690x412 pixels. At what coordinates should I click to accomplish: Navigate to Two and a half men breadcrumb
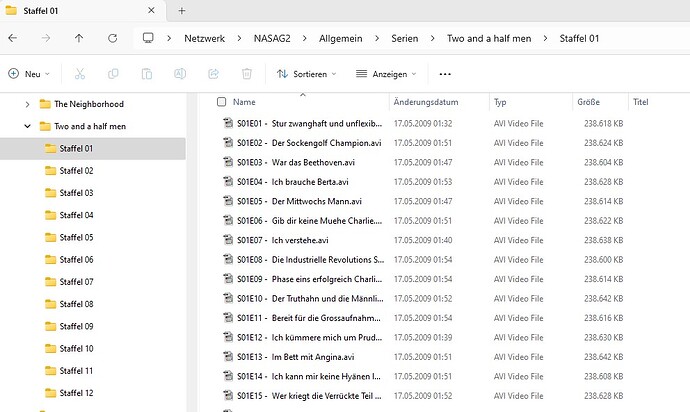pos(489,38)
